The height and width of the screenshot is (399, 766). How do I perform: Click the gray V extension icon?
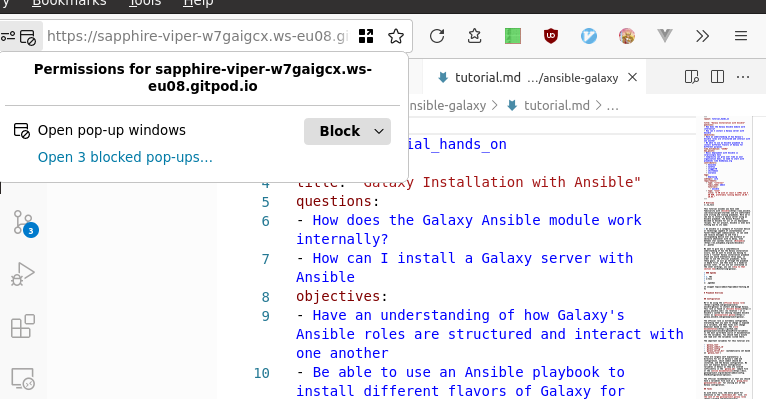[665, 36]
